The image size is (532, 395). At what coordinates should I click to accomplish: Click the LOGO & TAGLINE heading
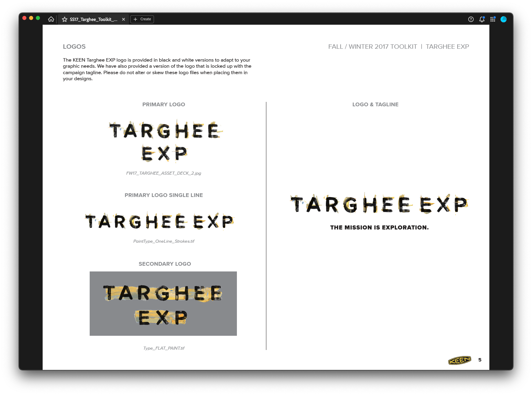click(375, 105)
